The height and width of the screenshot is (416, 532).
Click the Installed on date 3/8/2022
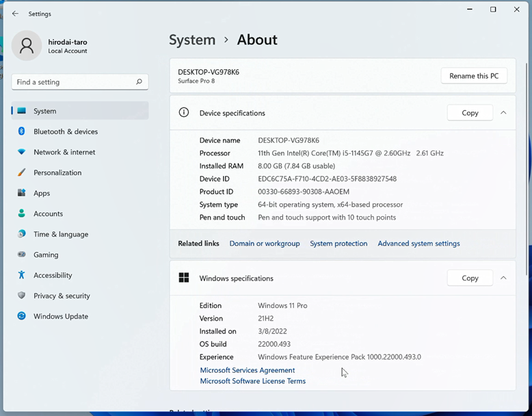272,331
